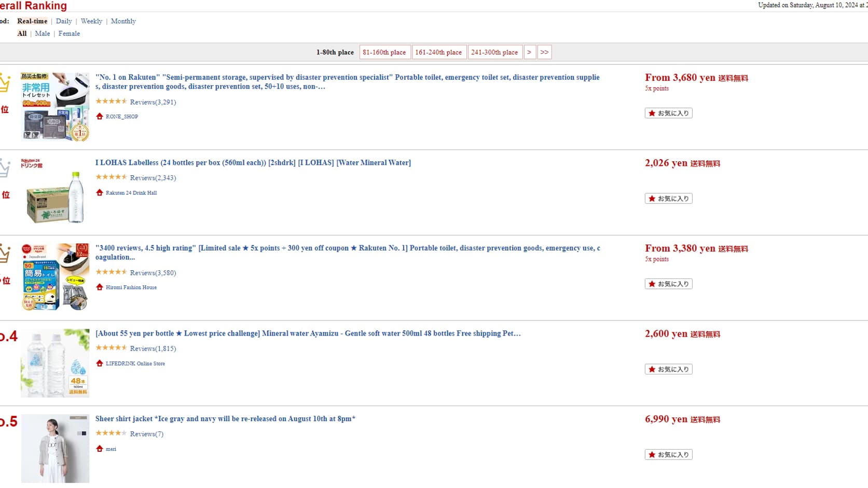
Task: Open I LOHAS Labelless product title link
Action: click(x=253, y=163)
